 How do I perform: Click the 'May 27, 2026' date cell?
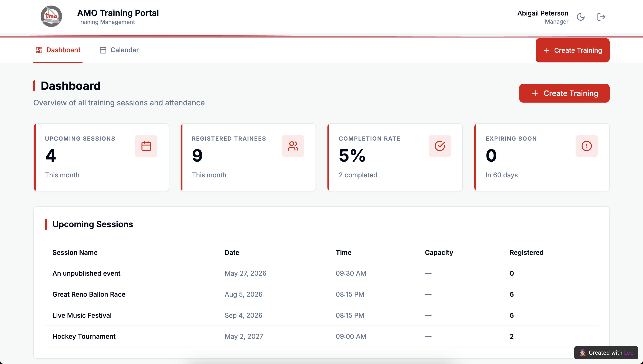point(245,273)
